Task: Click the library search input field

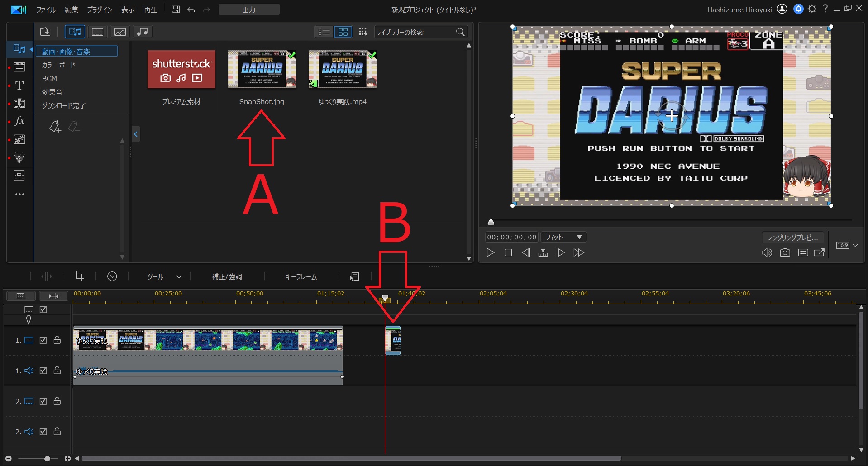Action: (414, 32)
